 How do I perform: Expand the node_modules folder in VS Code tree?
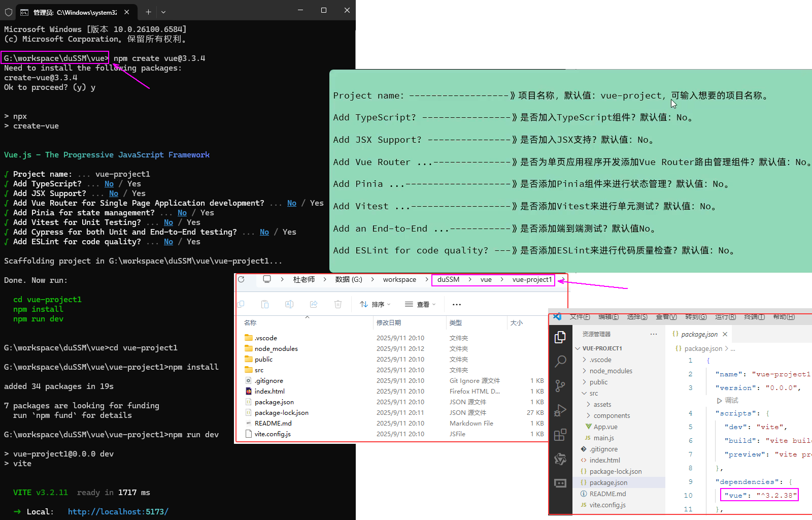coord(611,371)
